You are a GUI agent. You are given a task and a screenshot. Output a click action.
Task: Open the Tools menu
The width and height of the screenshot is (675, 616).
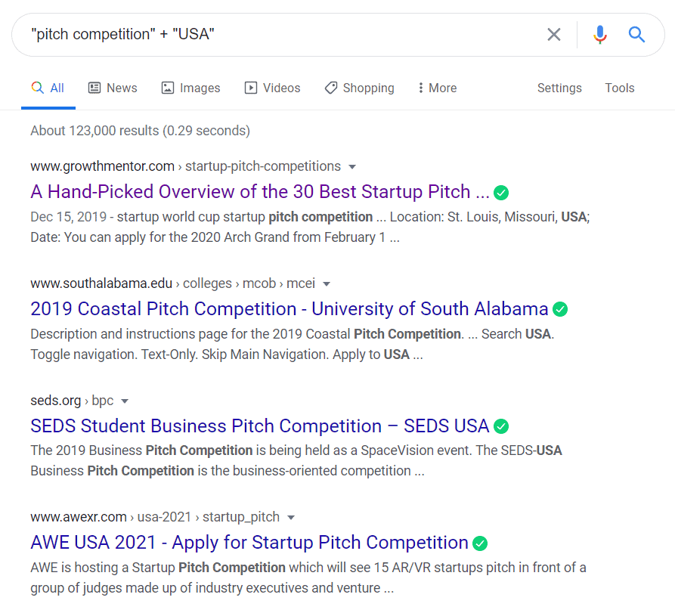coord(619,88)
